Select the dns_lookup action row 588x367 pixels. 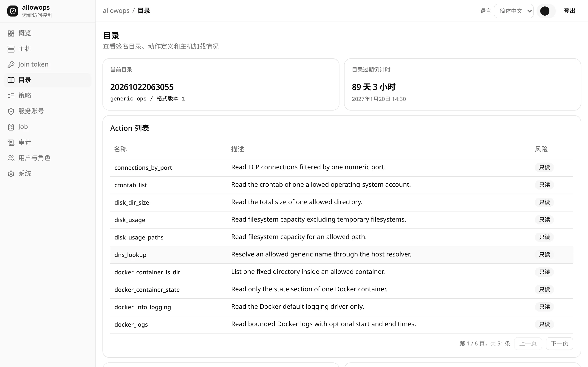[342, 255]
